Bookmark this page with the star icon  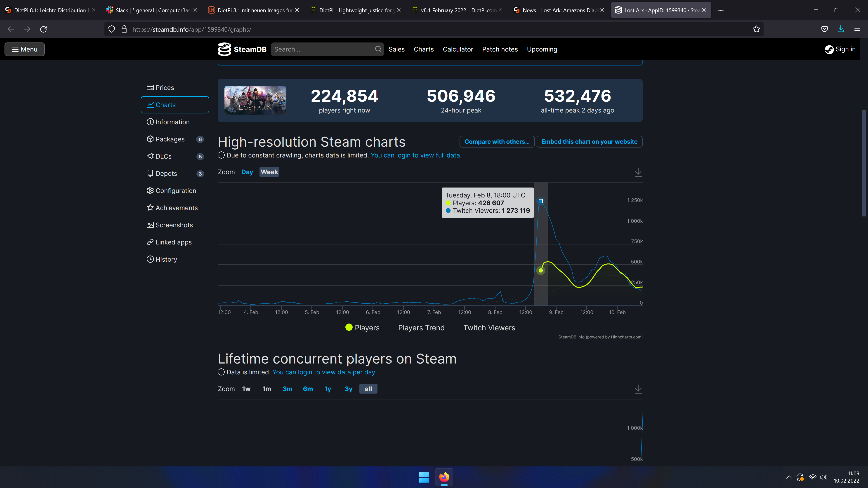[x=756, y=29]
